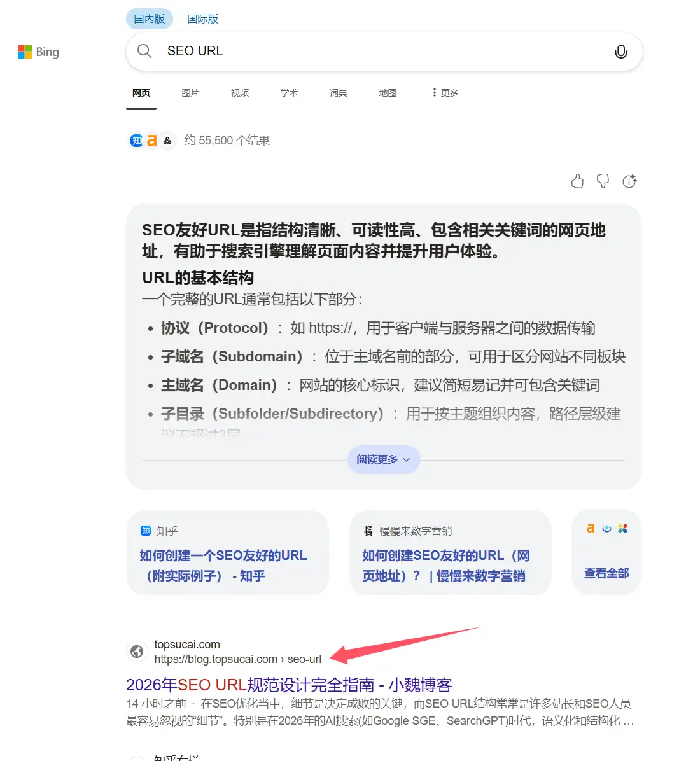Click the Zhihu icon in the 知乎 card

[x=146, y=531]
